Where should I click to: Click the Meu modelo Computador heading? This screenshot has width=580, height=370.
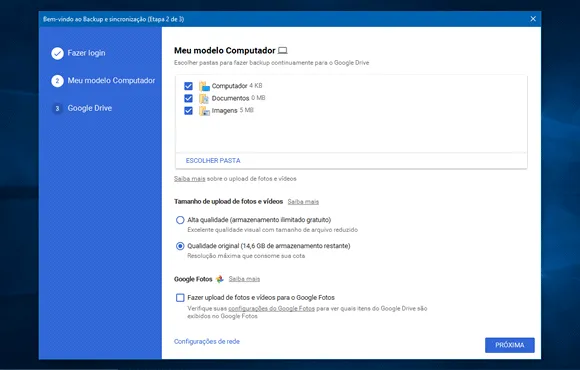[225, 50]
